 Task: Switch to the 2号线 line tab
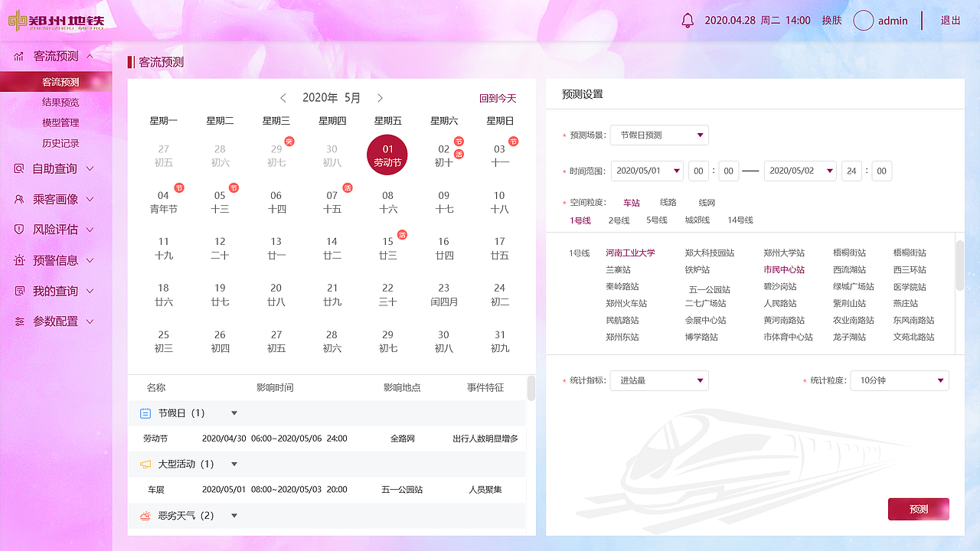(x=619, y=220)
